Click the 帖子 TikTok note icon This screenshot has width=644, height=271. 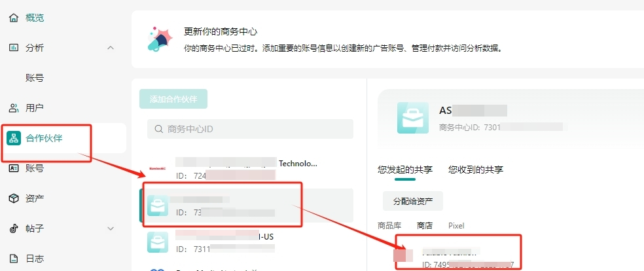tap(14, 228)
